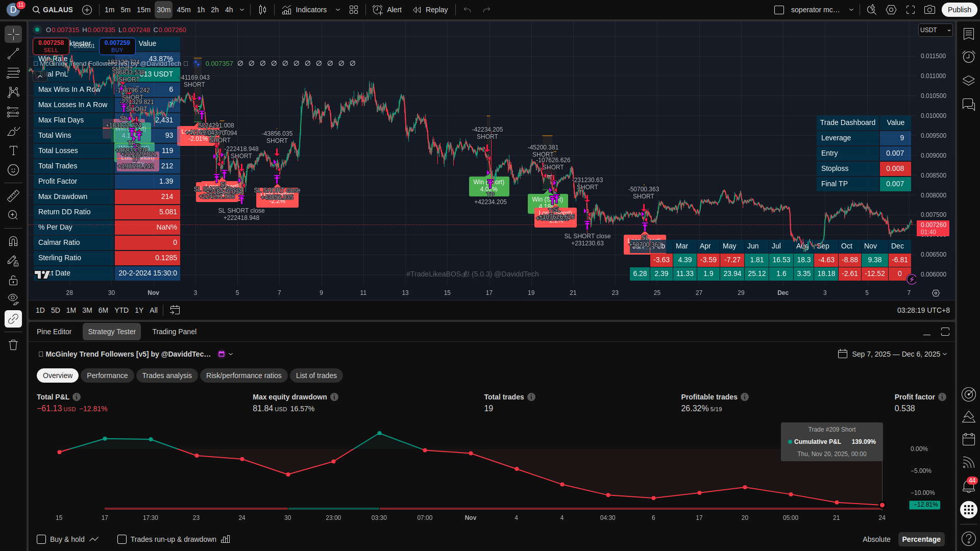This screenshot has height=551, width=980.
Task: Open the layout grid templates icon
Action: point(354,10)
